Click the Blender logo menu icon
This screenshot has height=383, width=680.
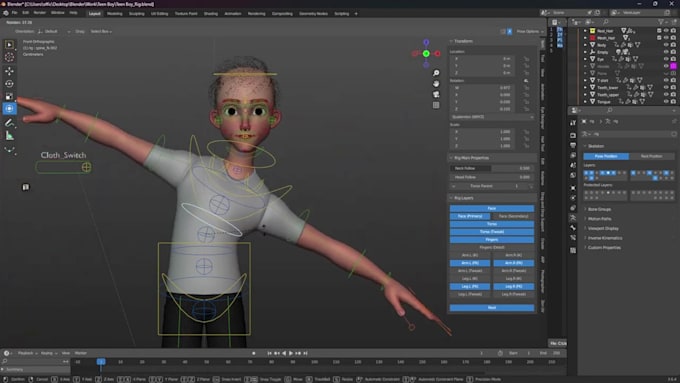[6, 13]
